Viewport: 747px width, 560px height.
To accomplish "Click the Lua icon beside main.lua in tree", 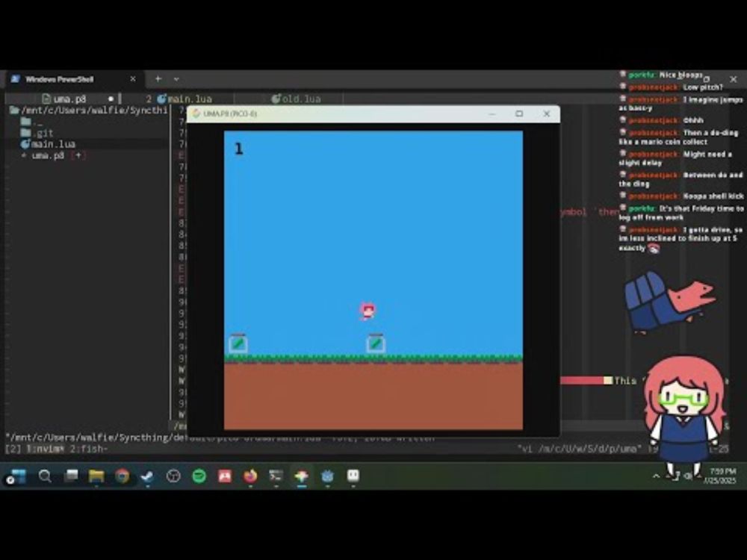I will click(25, 144).
